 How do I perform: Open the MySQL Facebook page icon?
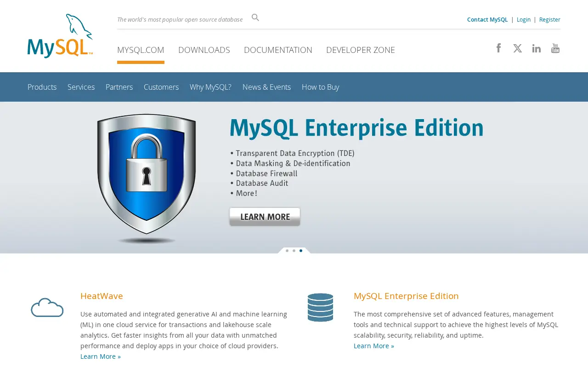tap(498, 48)
